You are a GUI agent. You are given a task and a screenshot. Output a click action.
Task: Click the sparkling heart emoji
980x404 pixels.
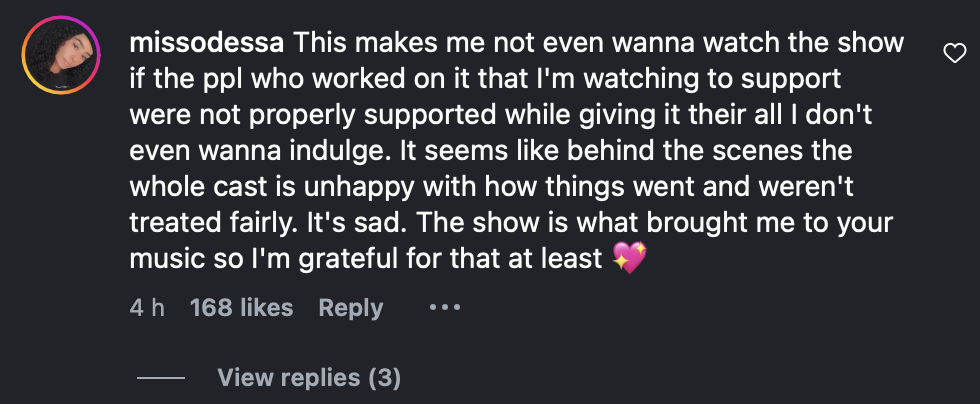pos(628,259)
